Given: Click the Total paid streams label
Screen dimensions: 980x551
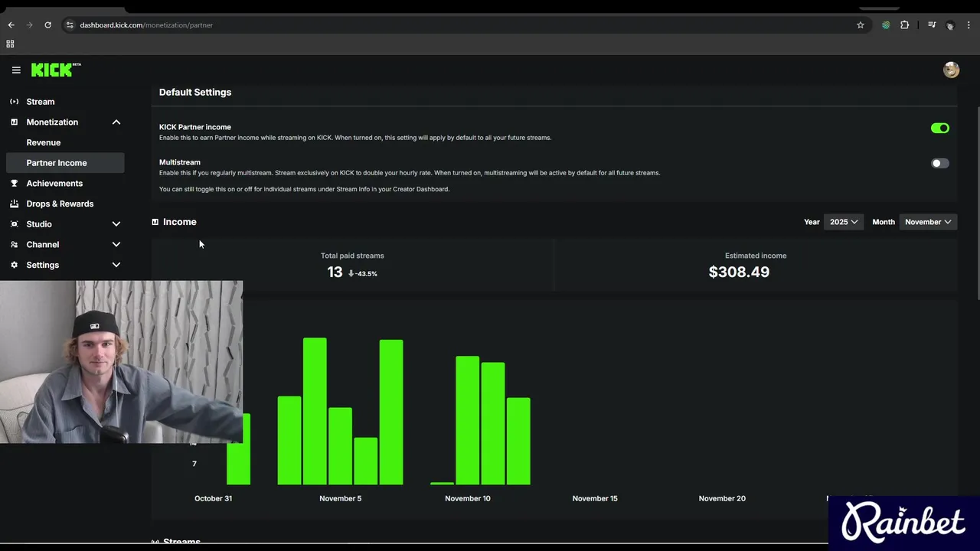Looking at the screenshot, I should tap(352, 256).
